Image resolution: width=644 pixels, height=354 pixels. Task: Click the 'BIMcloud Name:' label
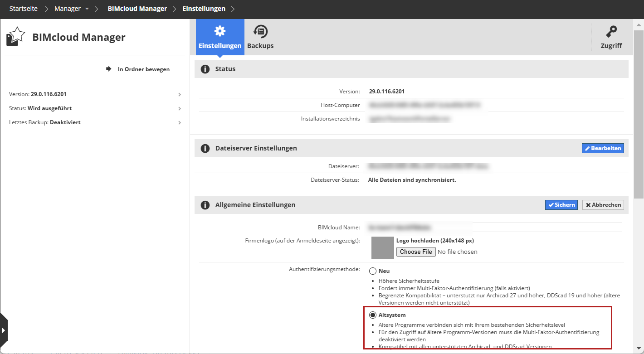[x=339, y=228]
